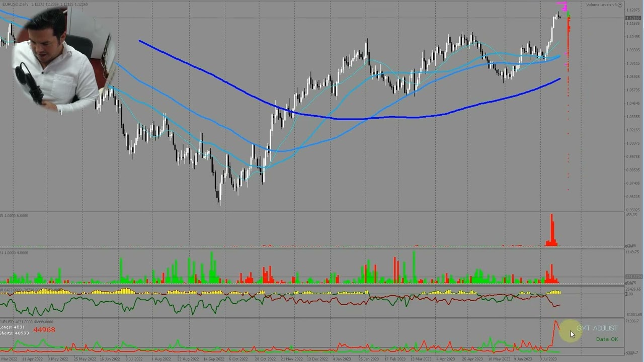The height and width of the screenshot is (362, 644).
Task: Click the Shorts: 48999 label
Action: coord(14,333)
